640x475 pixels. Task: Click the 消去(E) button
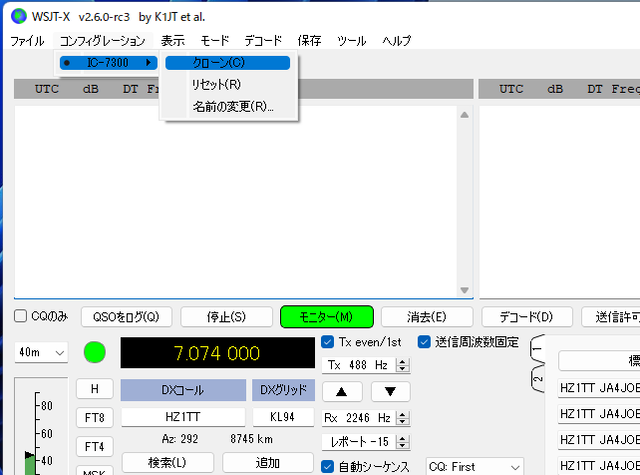coord(427,317)
